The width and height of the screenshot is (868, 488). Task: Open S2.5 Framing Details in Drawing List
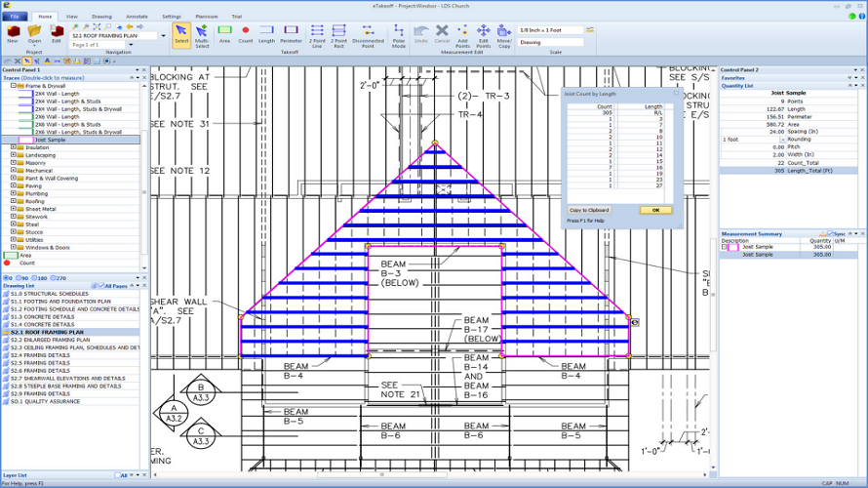39,363
